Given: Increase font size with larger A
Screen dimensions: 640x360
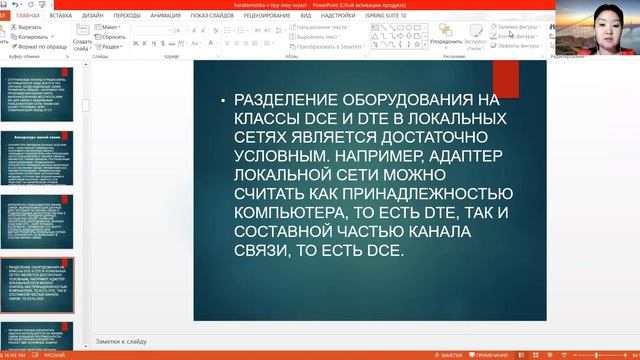Looking at the screenshot, I should pos(194,31).
